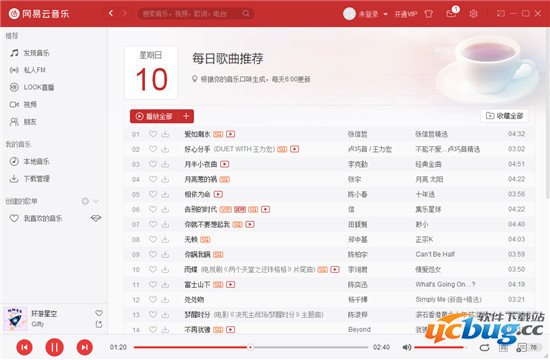Open the skin theme shirt icon
The width and height of the screenshot is (550, 360).
pyautogui.click(x=428, y=14)
